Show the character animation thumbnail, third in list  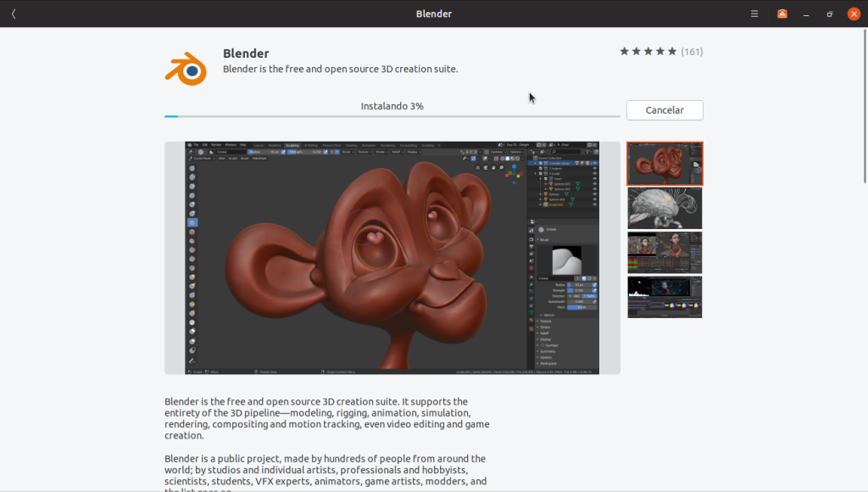click(665, 253)
